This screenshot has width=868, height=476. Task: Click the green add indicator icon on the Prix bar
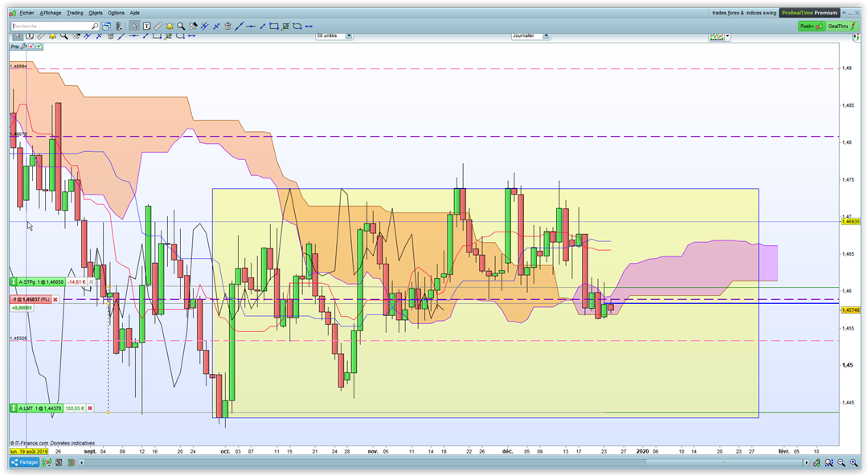[39, 47]
